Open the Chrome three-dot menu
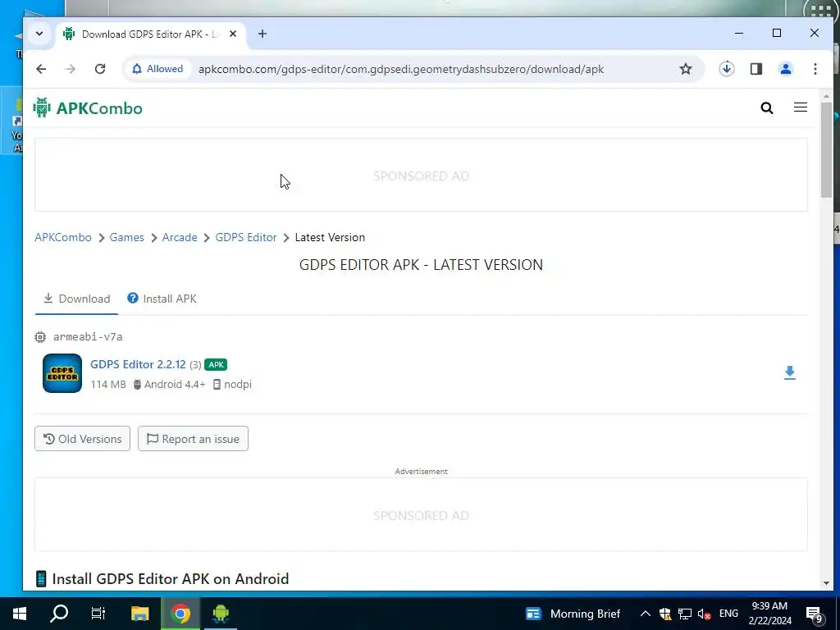Viewport: 840px width, 630px height. click(815, 69)
